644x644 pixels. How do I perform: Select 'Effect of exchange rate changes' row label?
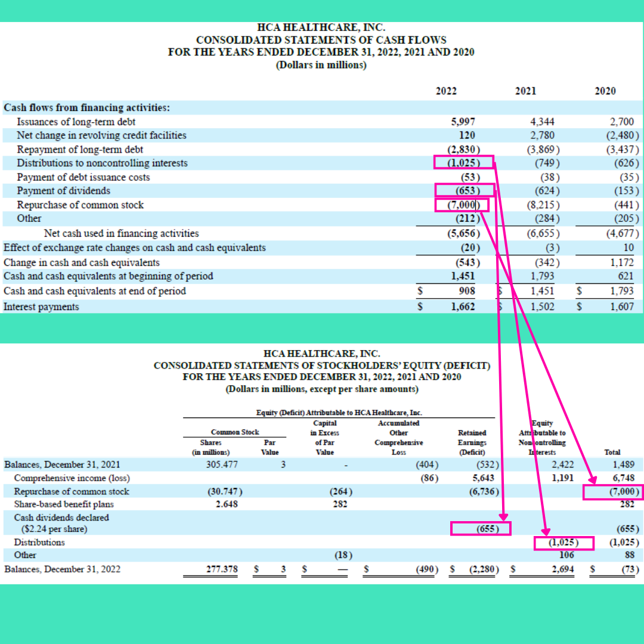click(134, 248)
